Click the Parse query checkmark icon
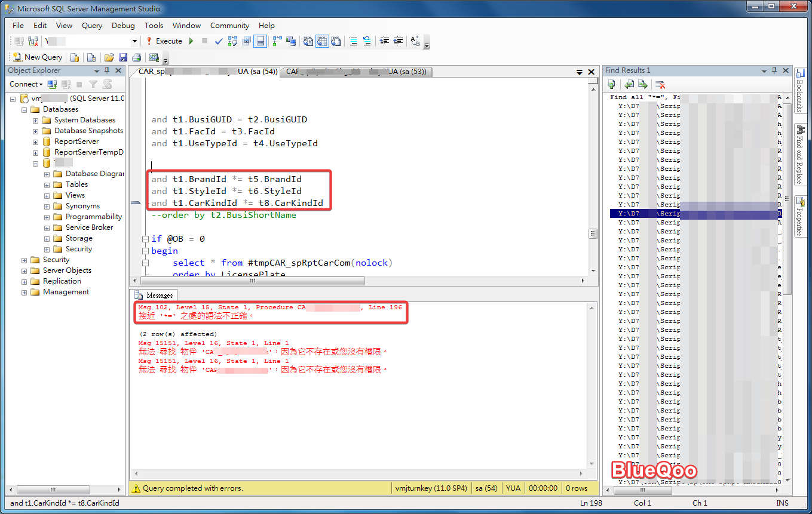This screenshot has height=514, width=812. pyautogui.click(x=219, y=41)
